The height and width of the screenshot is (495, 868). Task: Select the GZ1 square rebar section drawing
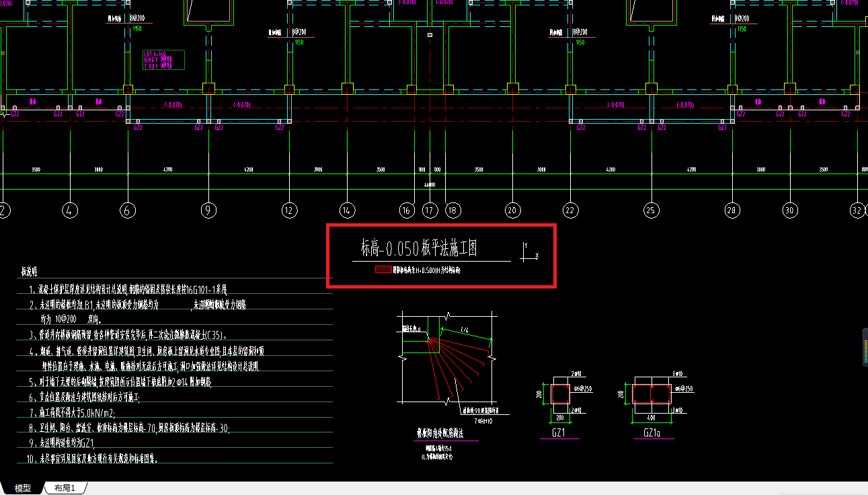tap(561, 393)
